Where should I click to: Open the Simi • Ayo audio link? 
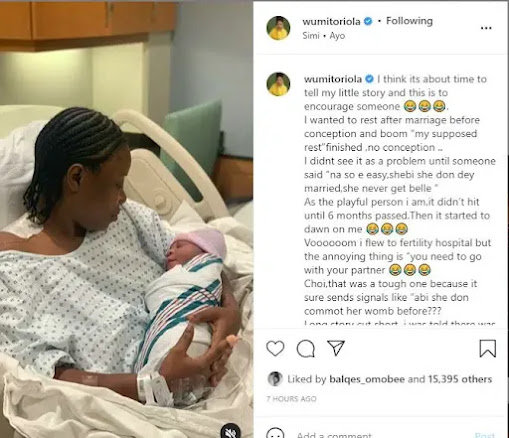click(323, 36)
